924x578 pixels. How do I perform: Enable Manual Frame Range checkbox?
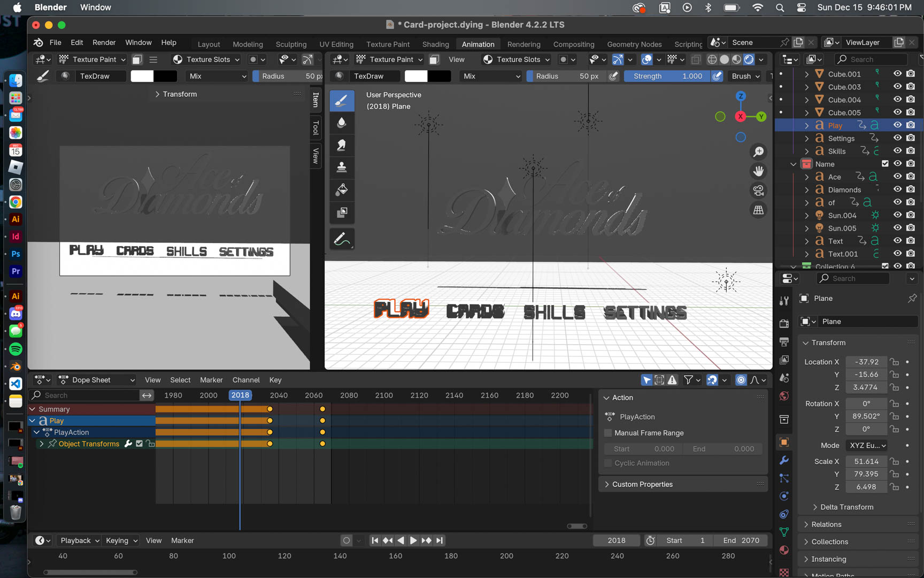click(x=608, y=433)
